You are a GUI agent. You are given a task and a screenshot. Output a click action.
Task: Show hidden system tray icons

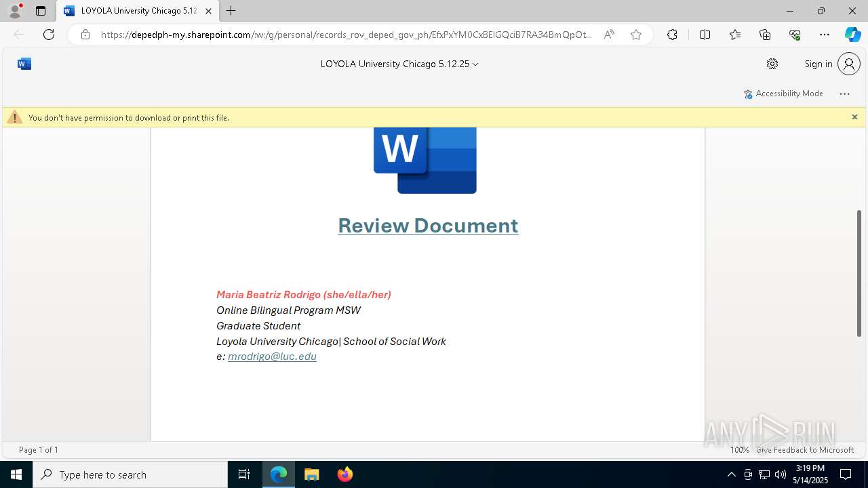(731, 474)
